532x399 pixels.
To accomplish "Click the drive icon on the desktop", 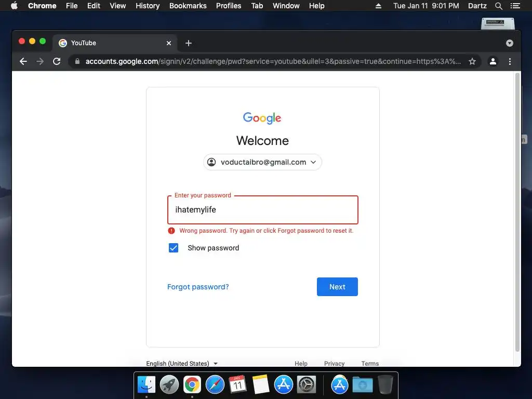I will point(498,23).
